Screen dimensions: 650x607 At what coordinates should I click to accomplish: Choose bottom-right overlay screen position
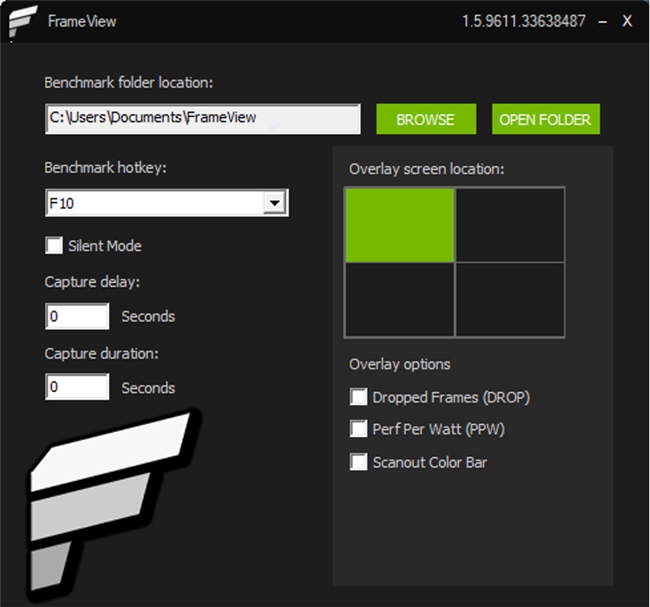[510, 300]
